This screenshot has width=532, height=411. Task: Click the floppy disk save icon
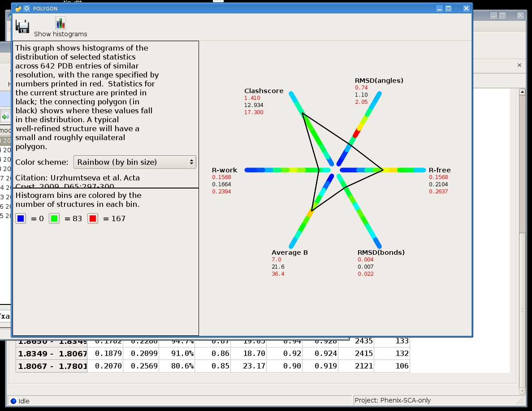click(22, 26)
